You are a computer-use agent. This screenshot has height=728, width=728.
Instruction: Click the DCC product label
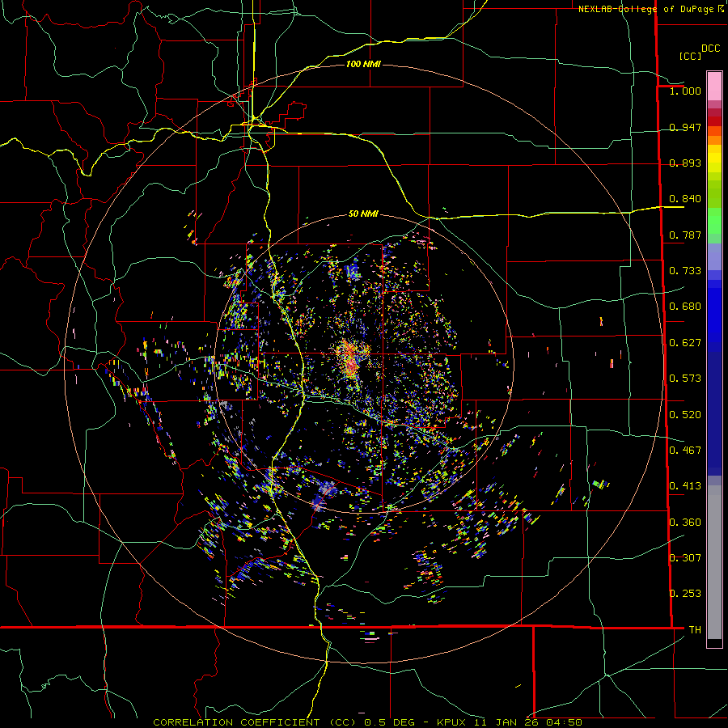tap(710, 49)
